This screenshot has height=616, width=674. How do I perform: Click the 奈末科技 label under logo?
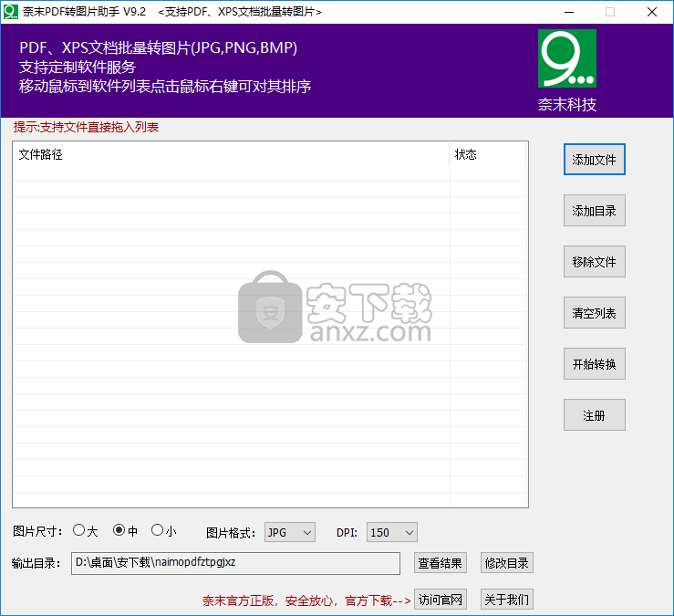[x=567, y=105]
